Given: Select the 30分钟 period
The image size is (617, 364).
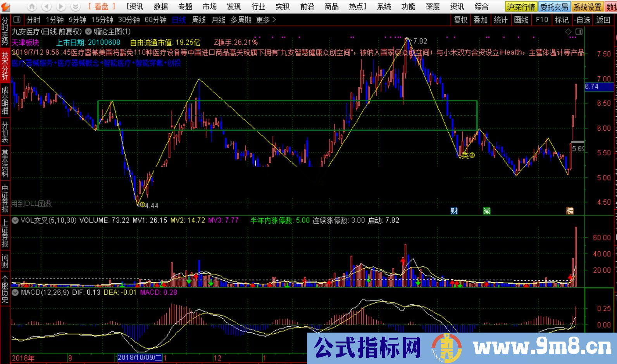Looking at the screenshot, I should (129, 19).
